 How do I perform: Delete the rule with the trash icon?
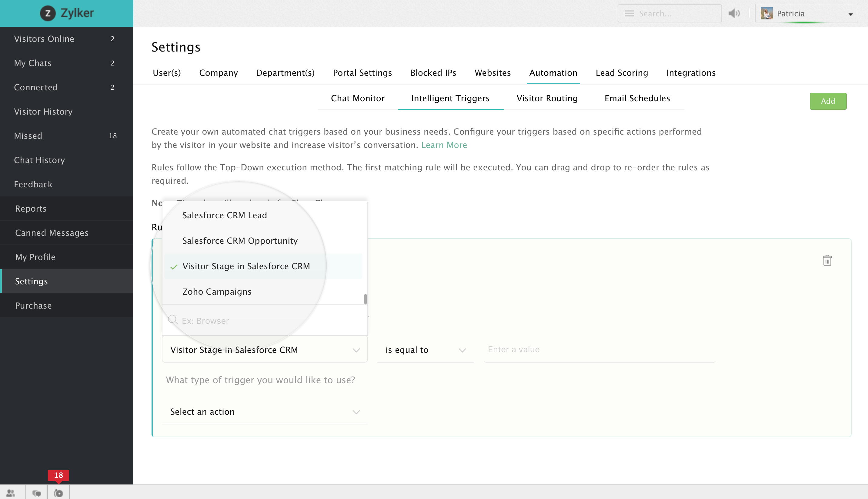(x=827, y=260)
